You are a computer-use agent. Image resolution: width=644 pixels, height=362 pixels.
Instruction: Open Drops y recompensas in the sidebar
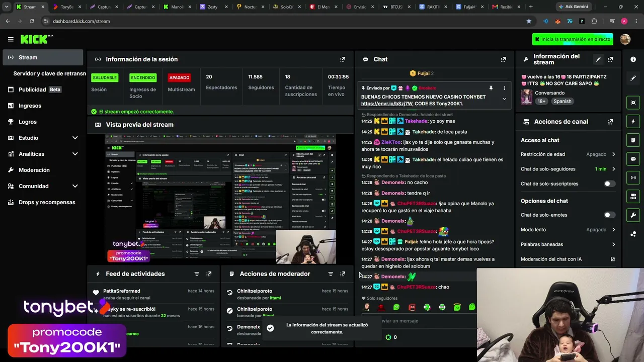click(43, 202)
